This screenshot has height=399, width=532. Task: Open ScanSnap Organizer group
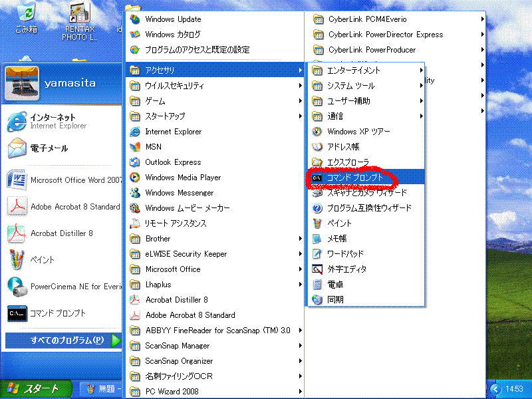tap(215, 361)
